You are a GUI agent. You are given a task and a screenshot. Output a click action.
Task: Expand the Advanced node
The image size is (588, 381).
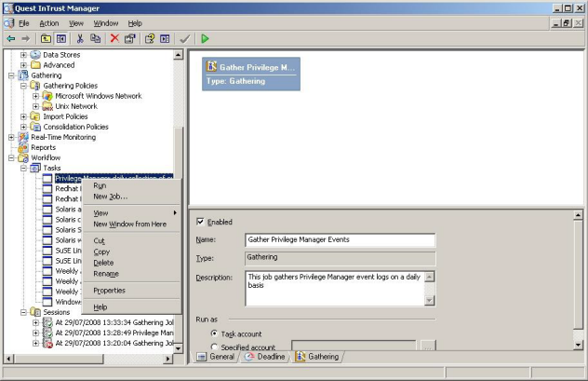coord(23,65)
